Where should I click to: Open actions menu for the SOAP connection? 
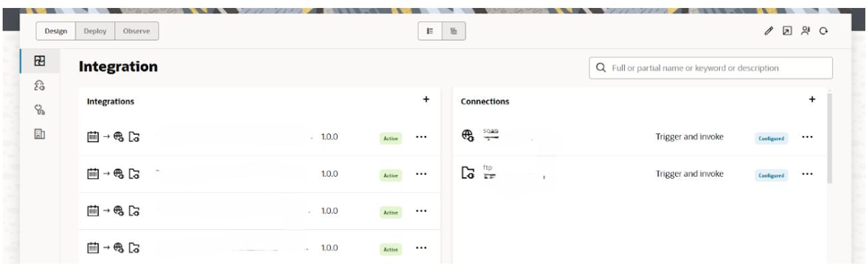(807, 137)
